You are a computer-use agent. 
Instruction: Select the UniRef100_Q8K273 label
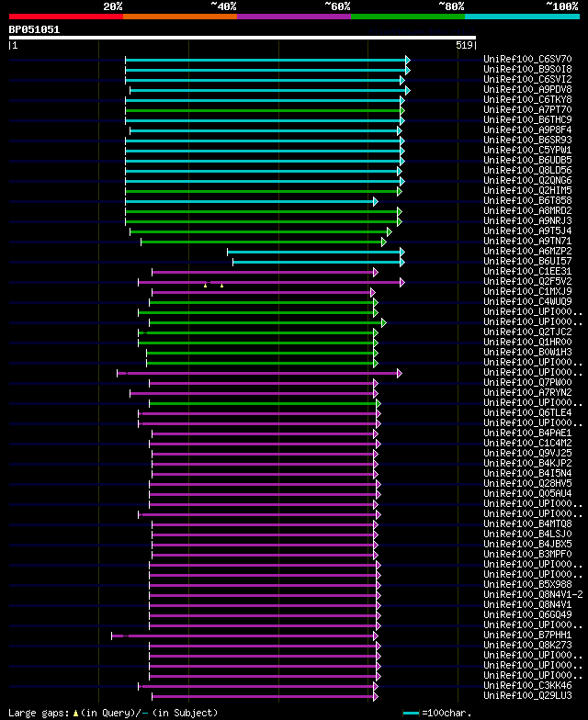tap(527, 645)
